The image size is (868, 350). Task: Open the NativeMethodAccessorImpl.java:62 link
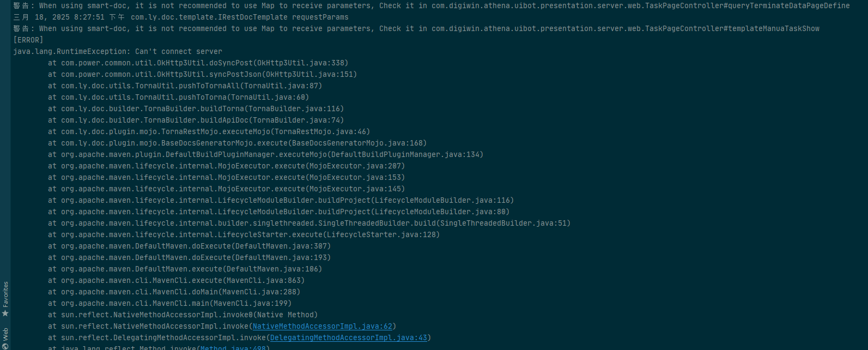coord(322,326)
